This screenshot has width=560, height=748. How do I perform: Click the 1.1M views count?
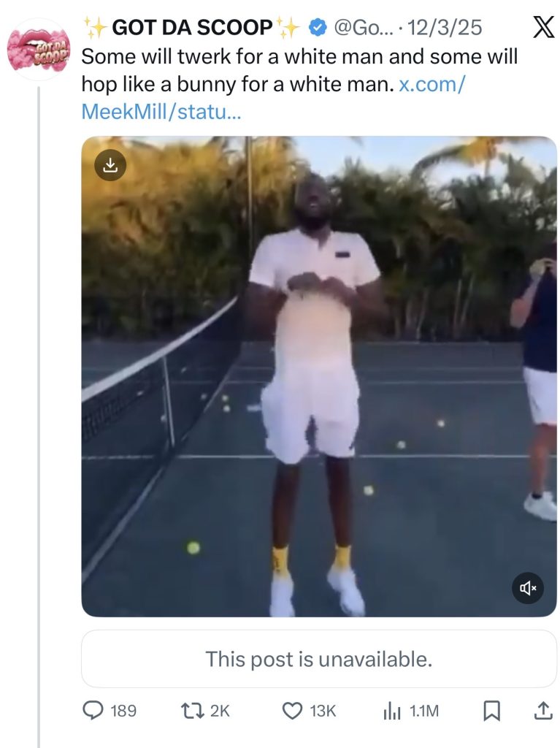point(423,710)
